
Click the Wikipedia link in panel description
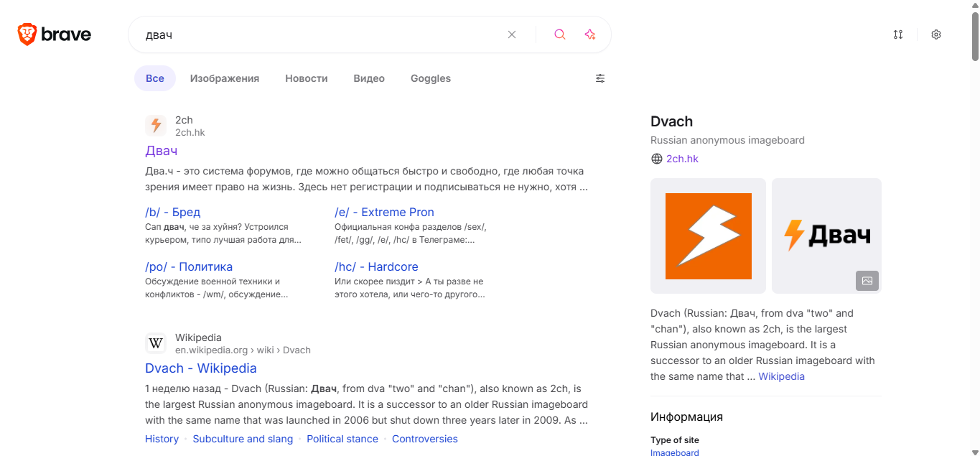(781, 376)
